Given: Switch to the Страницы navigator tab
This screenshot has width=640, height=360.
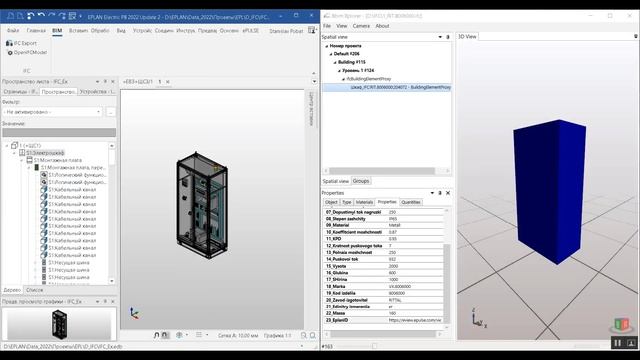Looking at the screenshot, I should [x=20, y=92].
